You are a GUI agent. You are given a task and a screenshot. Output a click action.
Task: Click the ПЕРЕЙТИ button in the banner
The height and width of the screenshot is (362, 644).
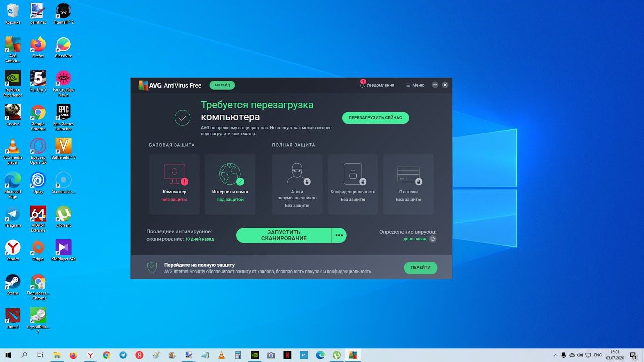coord(421,267)
